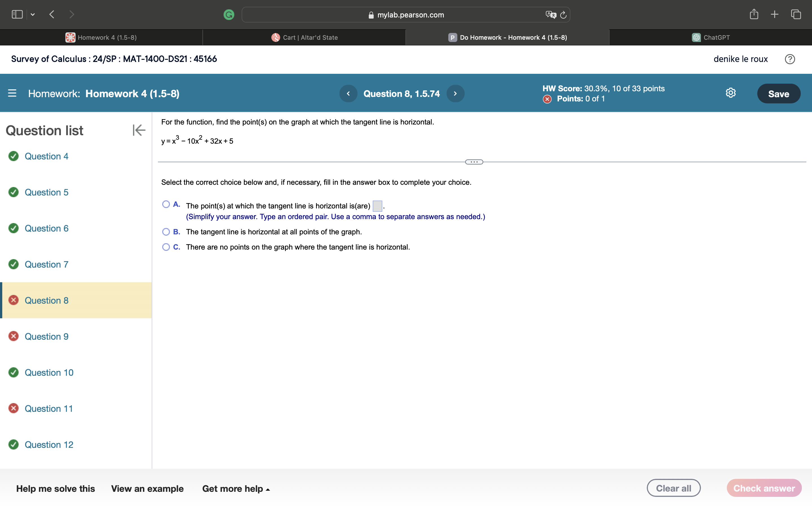This screenshot has width=812, height=507.
Task: Switch to the ChatGPT tab
Action: click(x=711, y=37)
